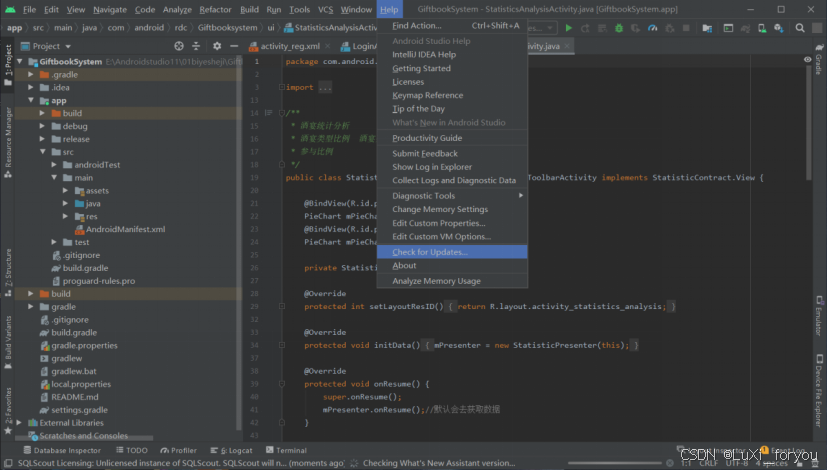Choose Change Memory Settings menu entry
Screen dimensions: 827x471
coord(453,209)
